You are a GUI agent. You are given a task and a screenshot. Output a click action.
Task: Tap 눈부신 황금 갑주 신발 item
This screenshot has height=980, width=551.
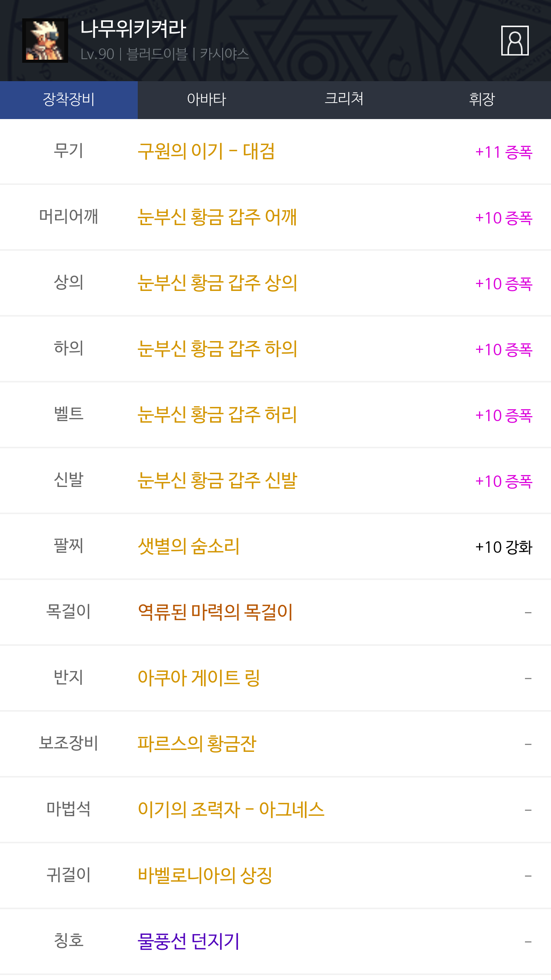[x=217, y=481]
